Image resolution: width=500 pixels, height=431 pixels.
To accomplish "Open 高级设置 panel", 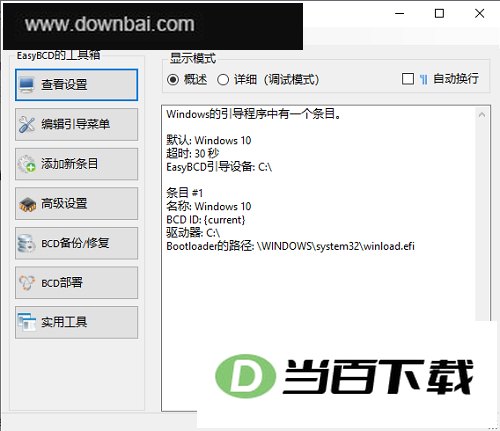I will [76, 204].
